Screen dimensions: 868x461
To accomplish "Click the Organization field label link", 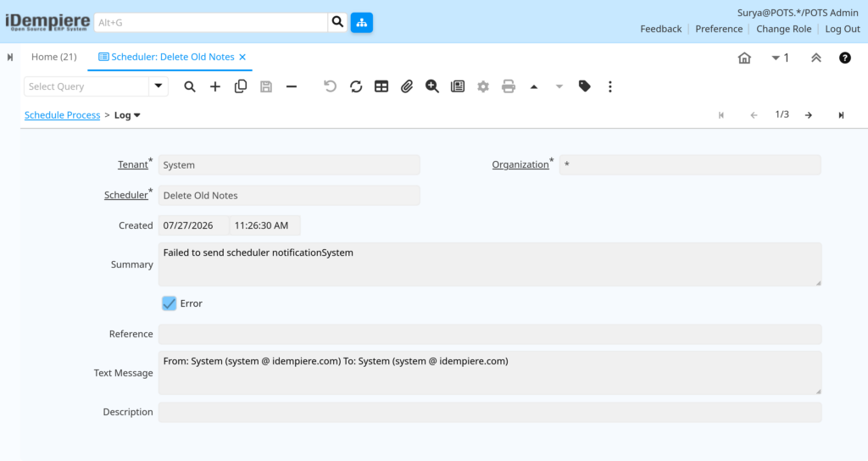I will (520, 164).
